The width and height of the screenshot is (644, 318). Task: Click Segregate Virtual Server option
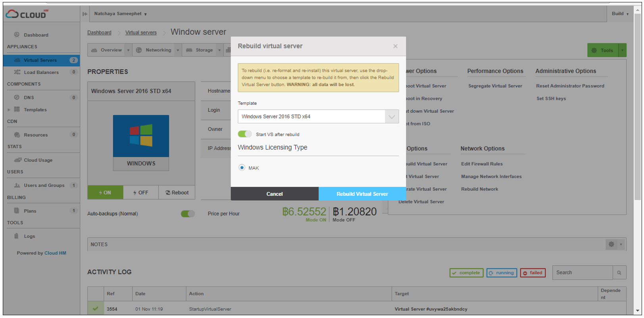click(495, 86)
